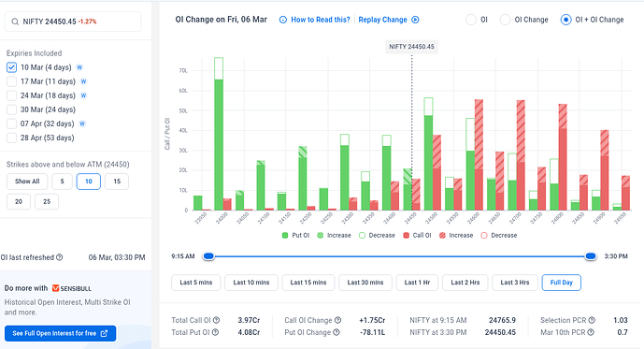Click the play icon next to Replay Change
This screenshot has width=644, height=349.
(x=415, y=20)
